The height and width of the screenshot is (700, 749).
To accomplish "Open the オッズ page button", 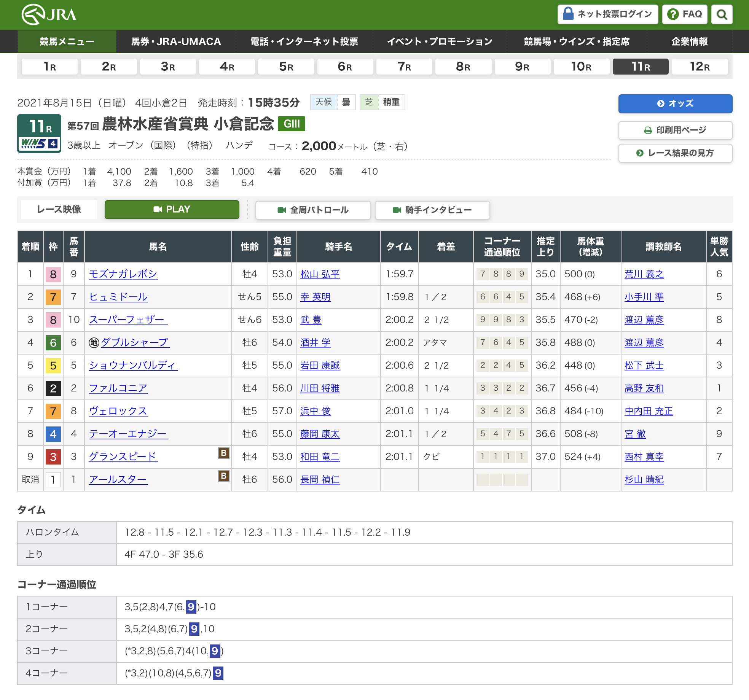I will [x=675, y=103].
